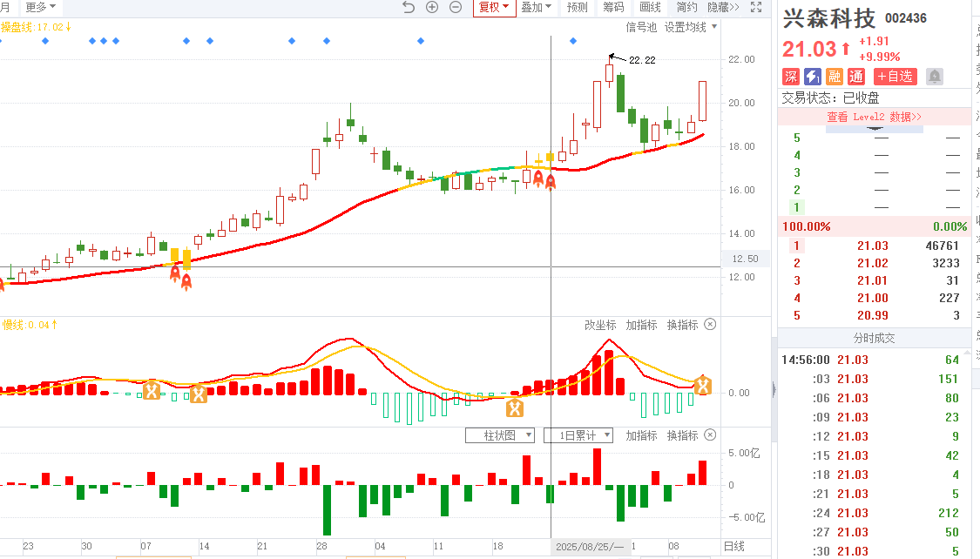Viewport: 980px width, 559px height.
Task: Click the undo arrow icon in chart toolbar
Action: pos(409,7)
